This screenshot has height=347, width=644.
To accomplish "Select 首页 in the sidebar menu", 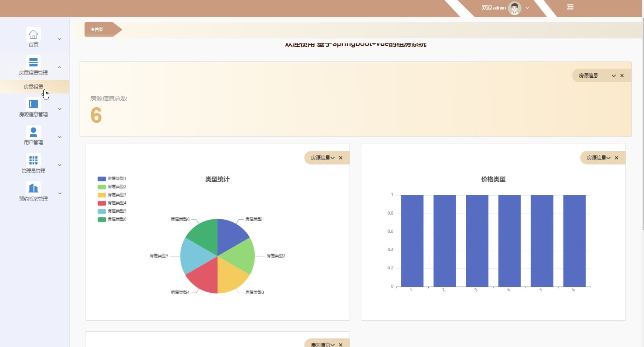I will pyautogui.click(x=33, y=45).
